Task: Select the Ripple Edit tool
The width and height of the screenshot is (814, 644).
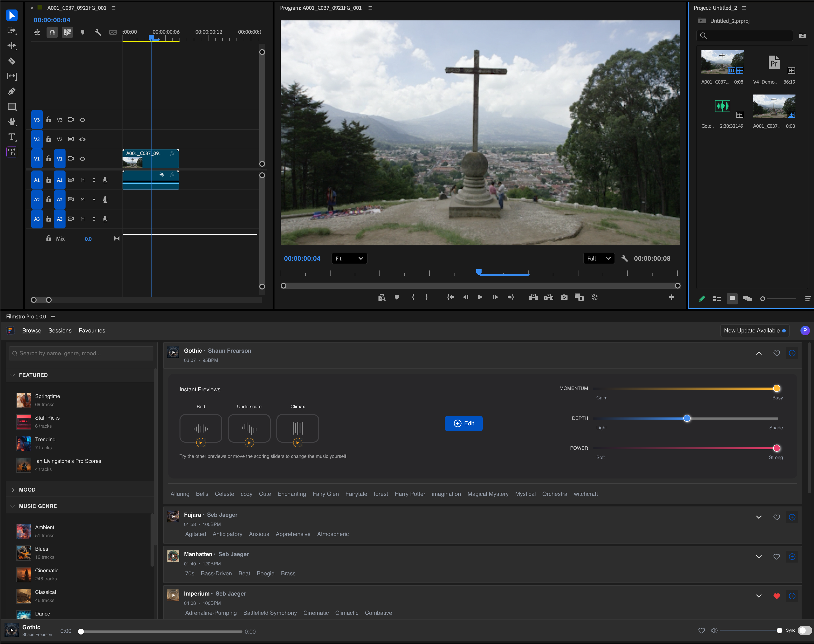Action: [x=12, y=46]
